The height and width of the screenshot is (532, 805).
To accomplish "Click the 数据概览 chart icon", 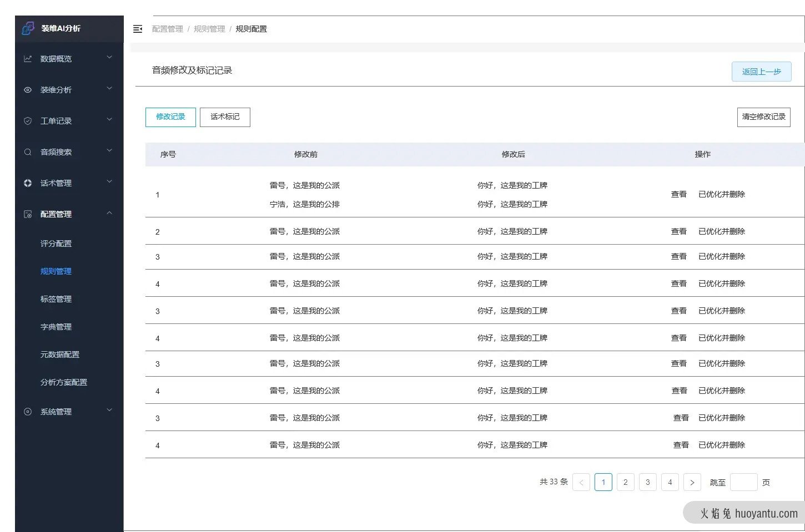I will click(28, 59).
